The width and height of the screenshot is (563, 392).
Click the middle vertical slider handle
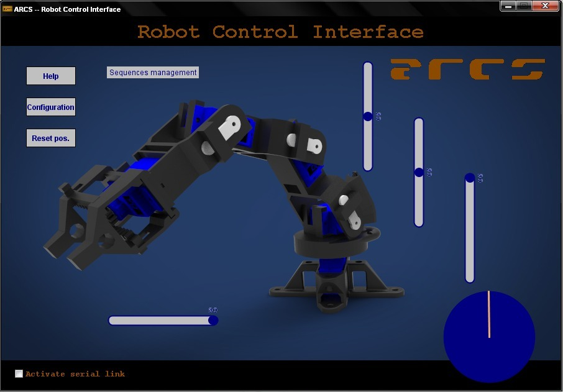[x=418, y=172]
